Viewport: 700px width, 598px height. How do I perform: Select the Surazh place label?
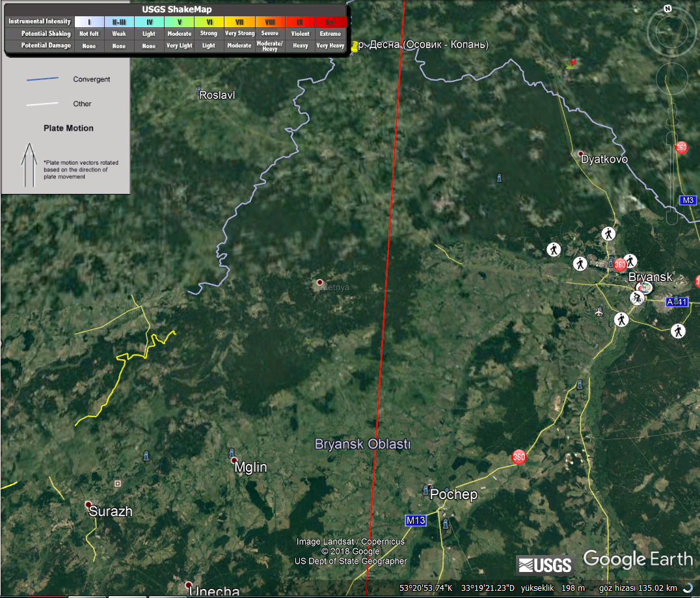[x=110, y=511]
